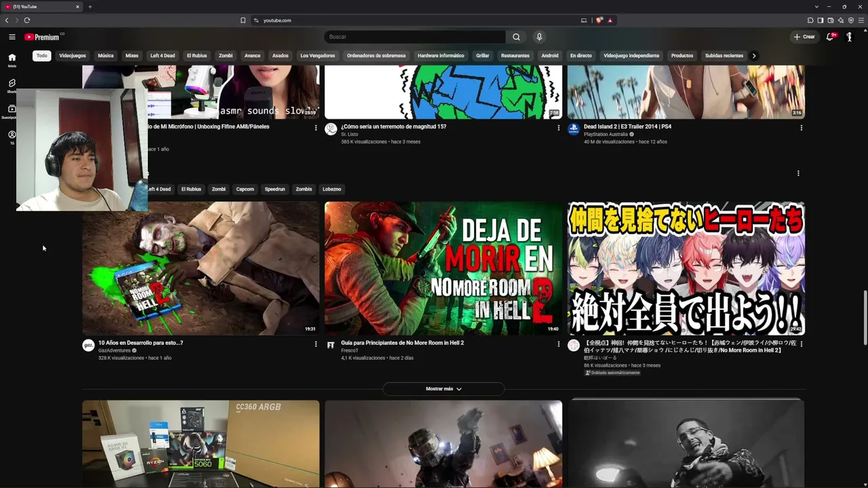Open a new browser tab

coord(90,7)
